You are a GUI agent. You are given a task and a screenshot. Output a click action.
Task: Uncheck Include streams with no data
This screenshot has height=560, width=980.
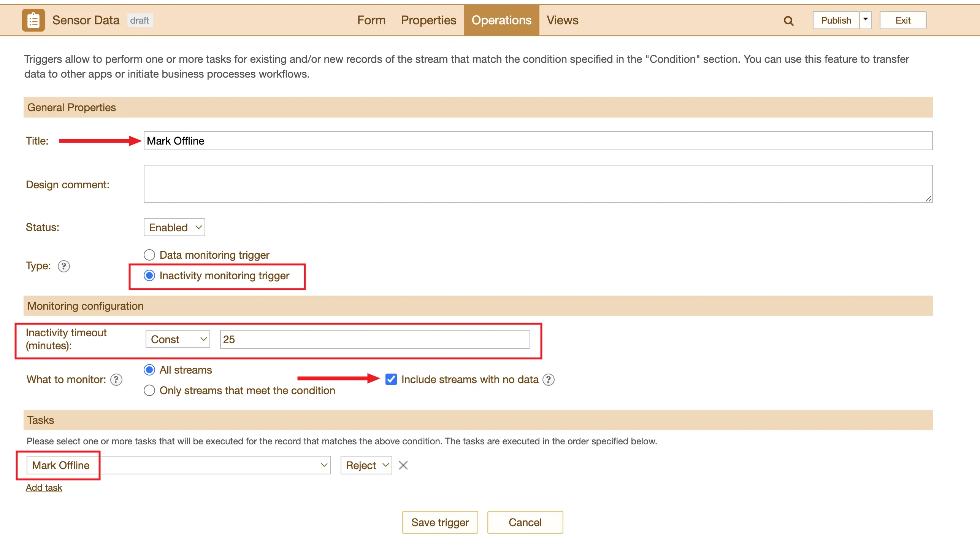[391, 379]
